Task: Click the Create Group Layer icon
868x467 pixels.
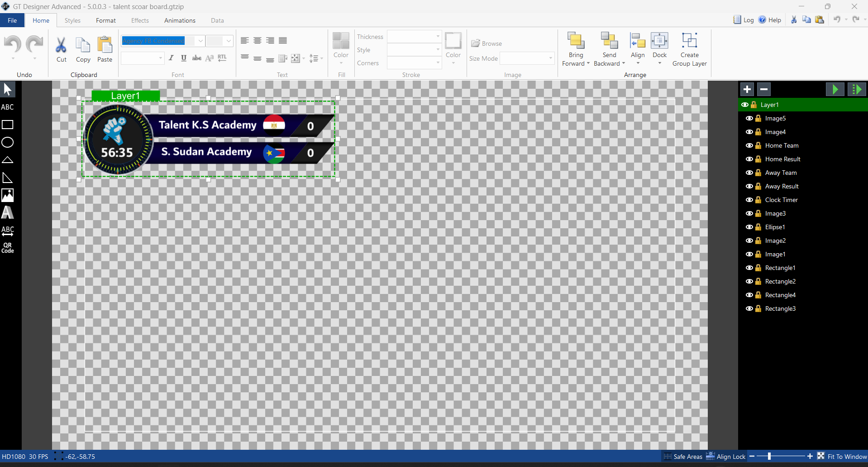Action: coord(689,41)
